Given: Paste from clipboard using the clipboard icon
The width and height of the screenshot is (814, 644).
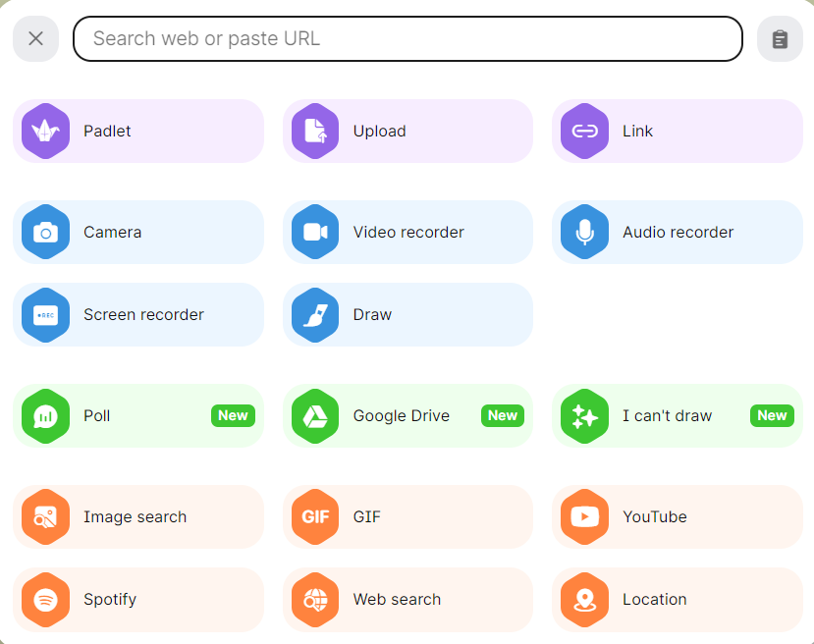Looking at the screenshot, I should [x=780, y=39].
